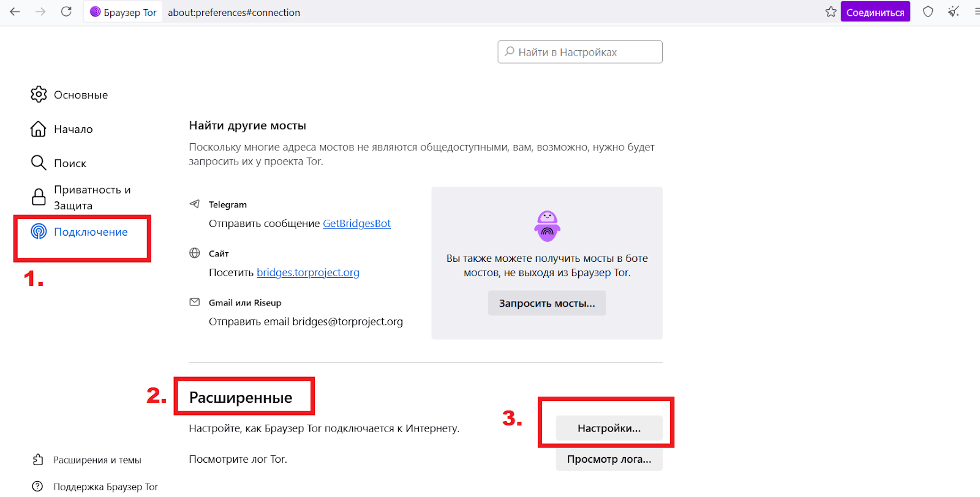The height and width of the screenshot is (497, 980).
Task: Open the hamburger application menu
Action: (976, 12)
